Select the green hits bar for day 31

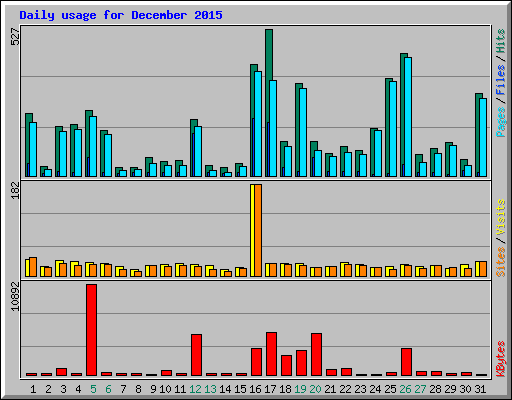point(477,133)
